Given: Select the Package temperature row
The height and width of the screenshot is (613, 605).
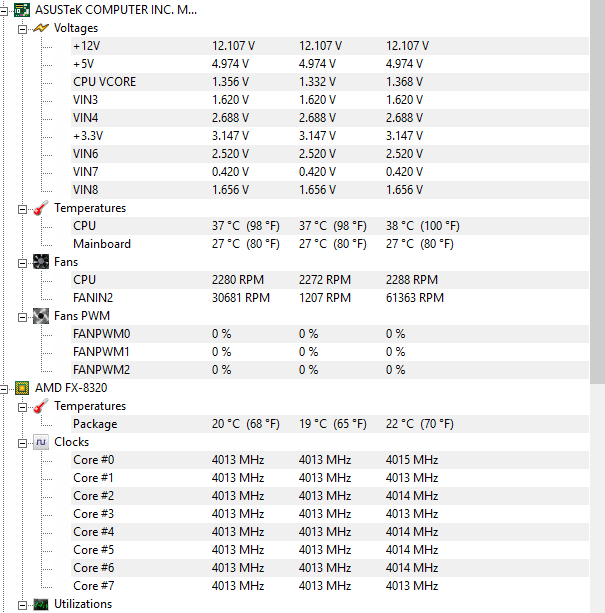Looking at the screenshot, I should (329, 424).
